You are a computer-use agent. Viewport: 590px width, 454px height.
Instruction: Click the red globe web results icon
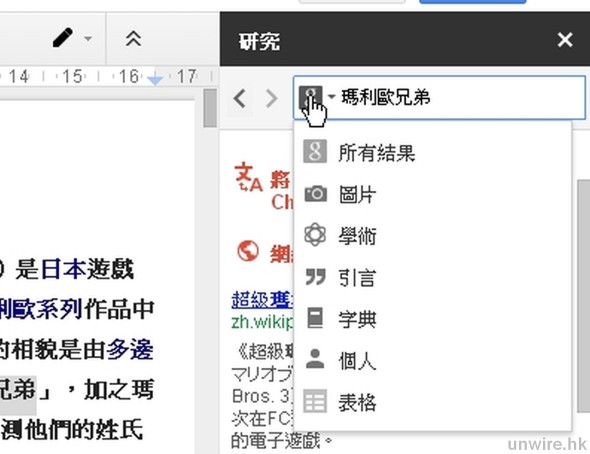248,251
